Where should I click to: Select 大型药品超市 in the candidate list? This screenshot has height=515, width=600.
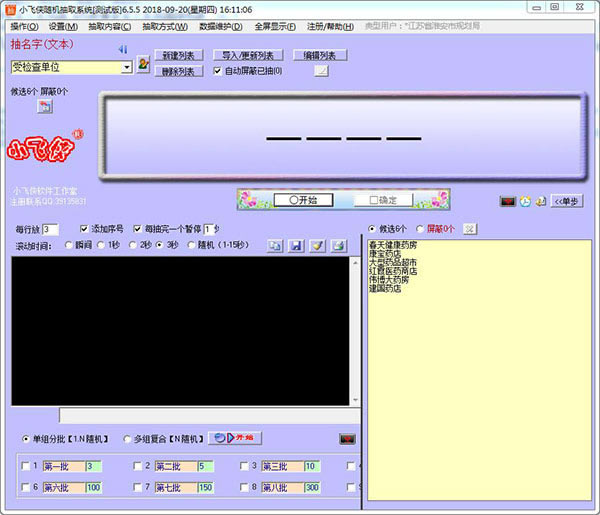[x=392, y=262]
